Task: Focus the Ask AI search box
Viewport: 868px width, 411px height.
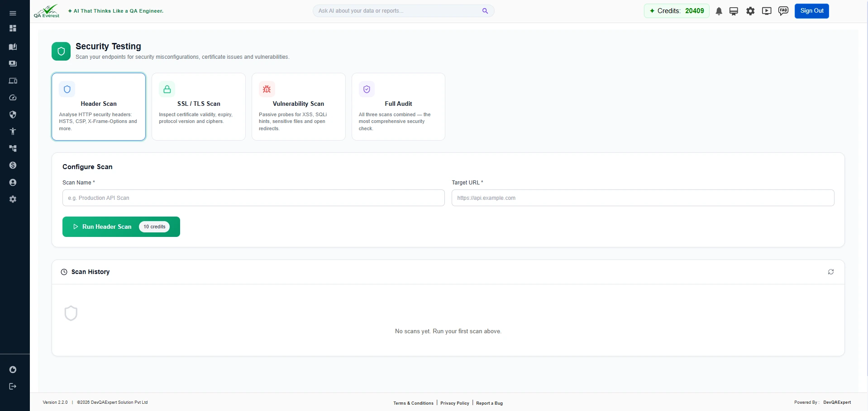Action: 403,11
